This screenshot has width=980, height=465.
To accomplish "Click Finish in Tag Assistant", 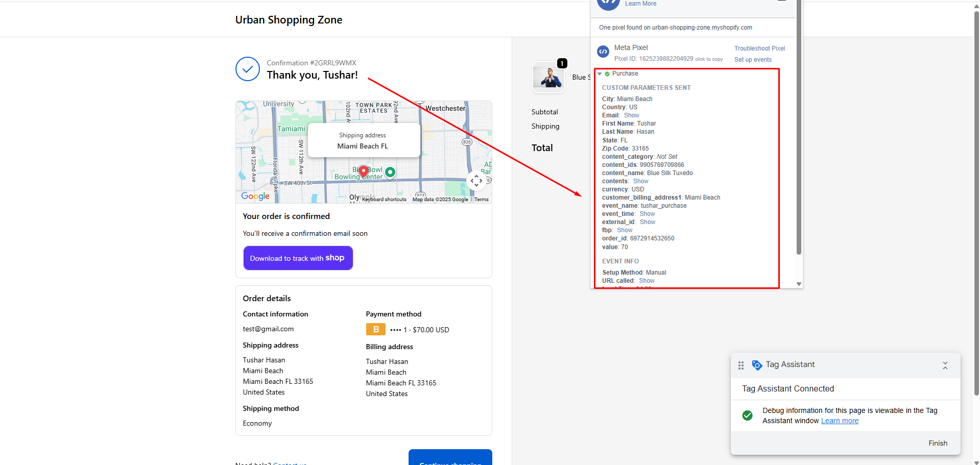I will [x=938, y=443].
